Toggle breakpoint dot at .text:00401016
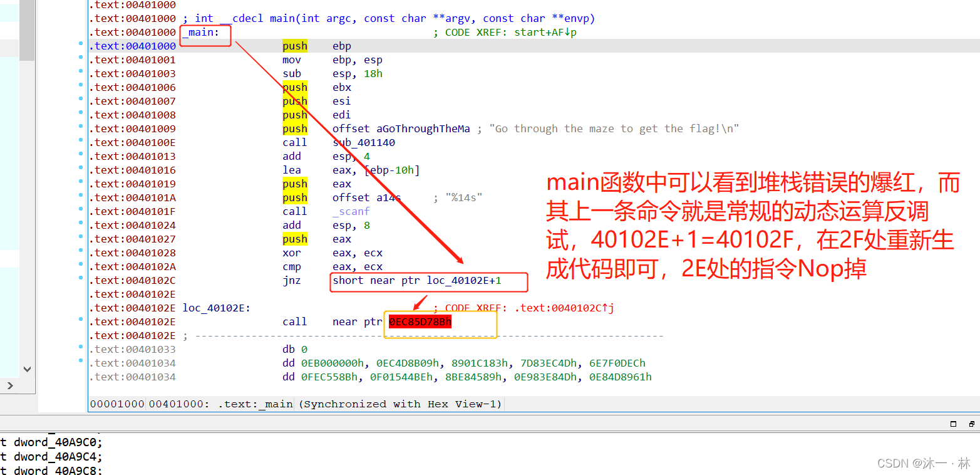The image size is (980, 475). tap(81, 168)
